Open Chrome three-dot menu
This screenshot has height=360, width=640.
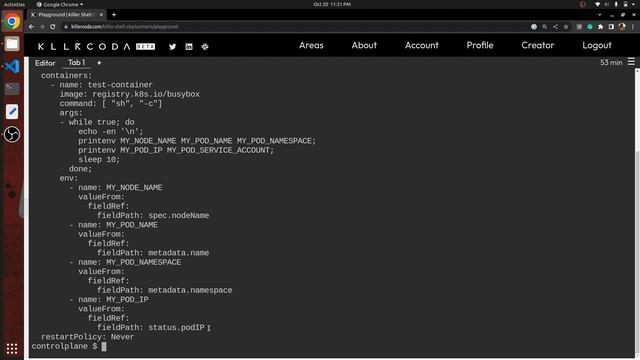(x=633, y=27)
